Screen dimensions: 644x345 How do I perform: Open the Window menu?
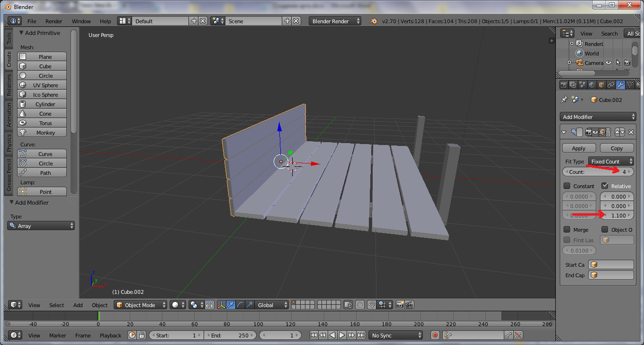tap(81, 21)
